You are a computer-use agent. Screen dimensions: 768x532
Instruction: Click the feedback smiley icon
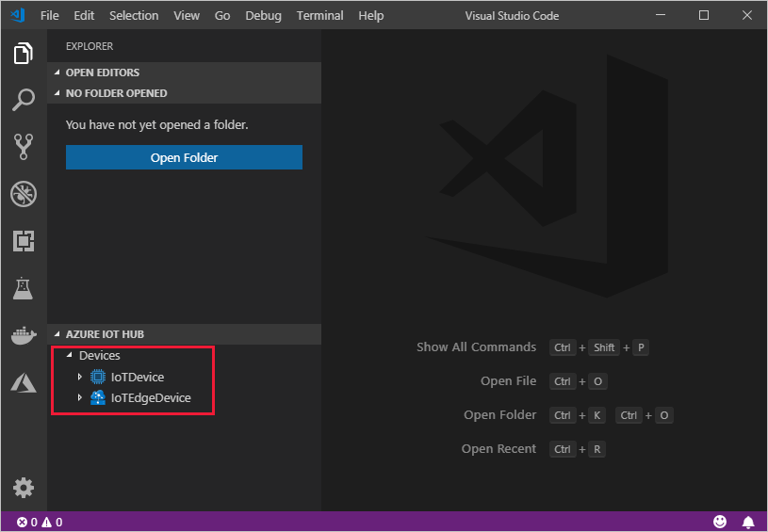coord(720,522)
